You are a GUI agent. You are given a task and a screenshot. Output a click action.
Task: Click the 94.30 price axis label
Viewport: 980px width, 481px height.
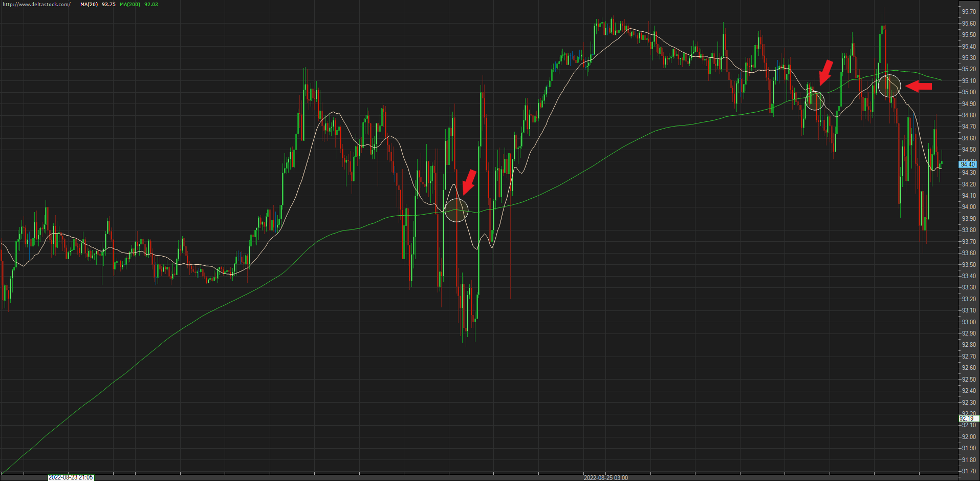968,173
